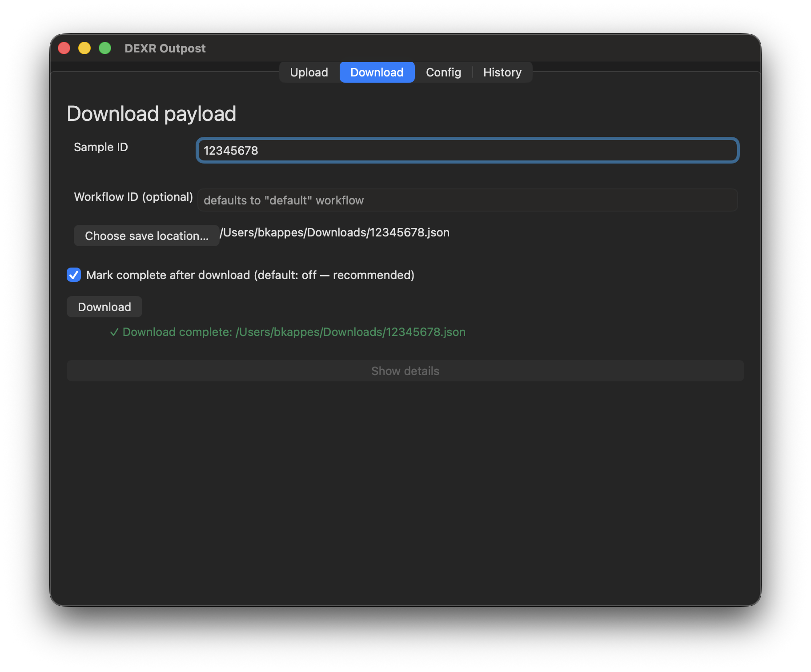Click the green Download complete status message
The height and width of the screenshot is (672, 811).
[288, 332]
